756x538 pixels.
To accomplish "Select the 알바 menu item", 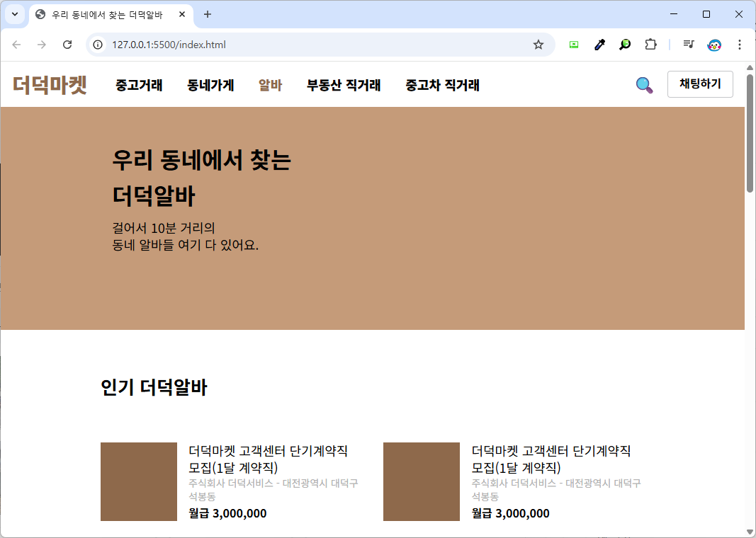I will [x=271, y=85].
